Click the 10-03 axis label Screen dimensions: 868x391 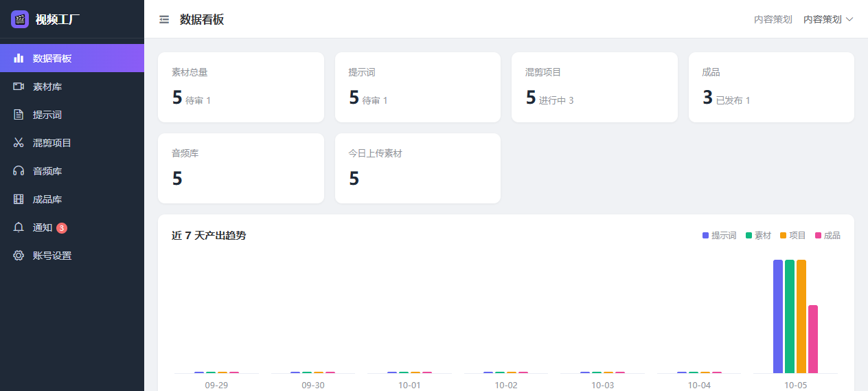pyautogui.click(x=602, y=385)
